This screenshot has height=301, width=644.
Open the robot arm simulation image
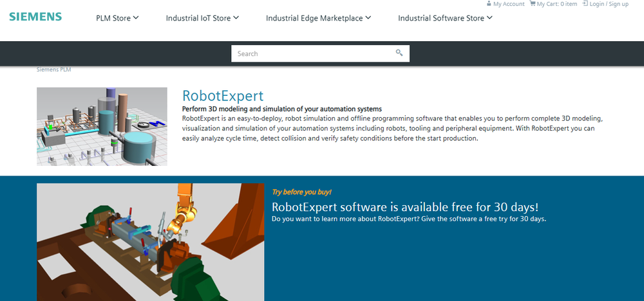(150, 242)
